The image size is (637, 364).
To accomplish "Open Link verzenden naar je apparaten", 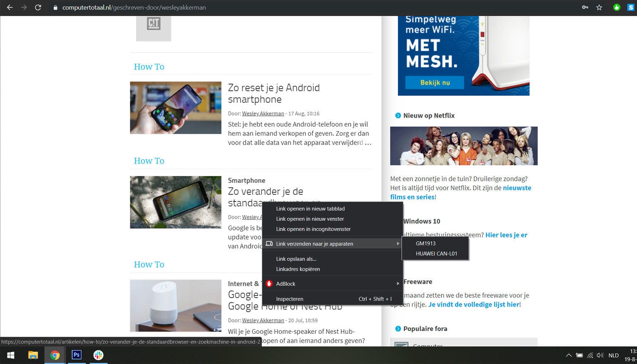I will tap(333, 244).
